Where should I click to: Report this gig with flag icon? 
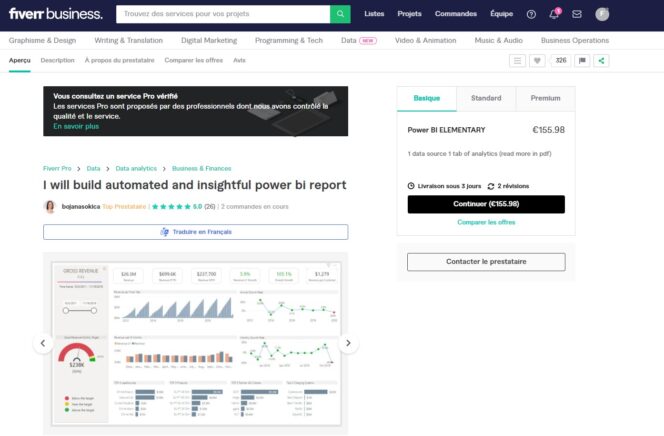point(582,60)
